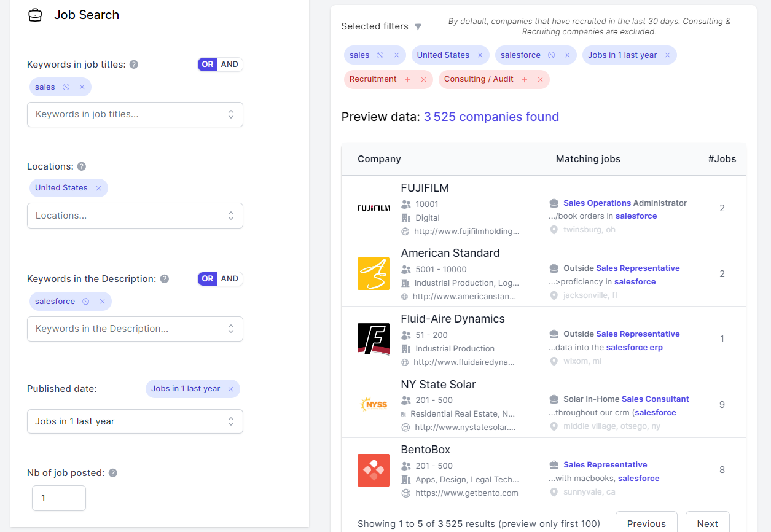This screenshot has height=532, width=771.
Task: Remove Jobs in 1 last year tag beside Published date
Action: click(230, 389)
